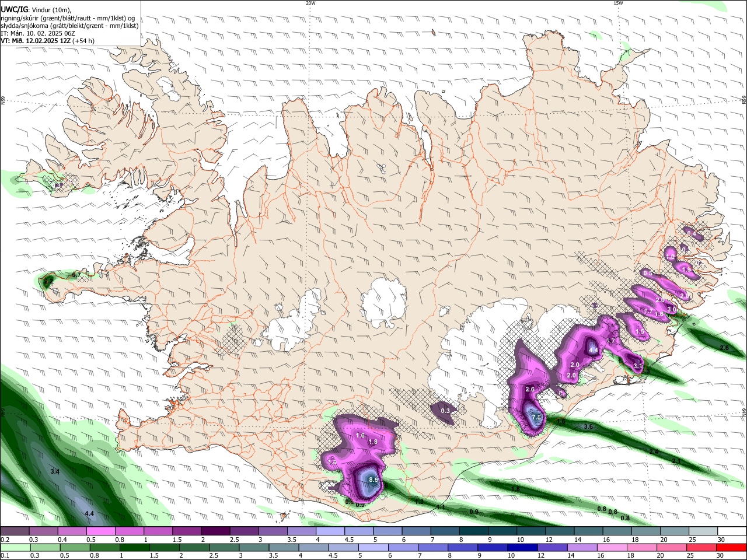This screenshot has height=560, width=747.
Task: Select the bottom-row rain swatch labeled 25
Action: pos(701,548)
